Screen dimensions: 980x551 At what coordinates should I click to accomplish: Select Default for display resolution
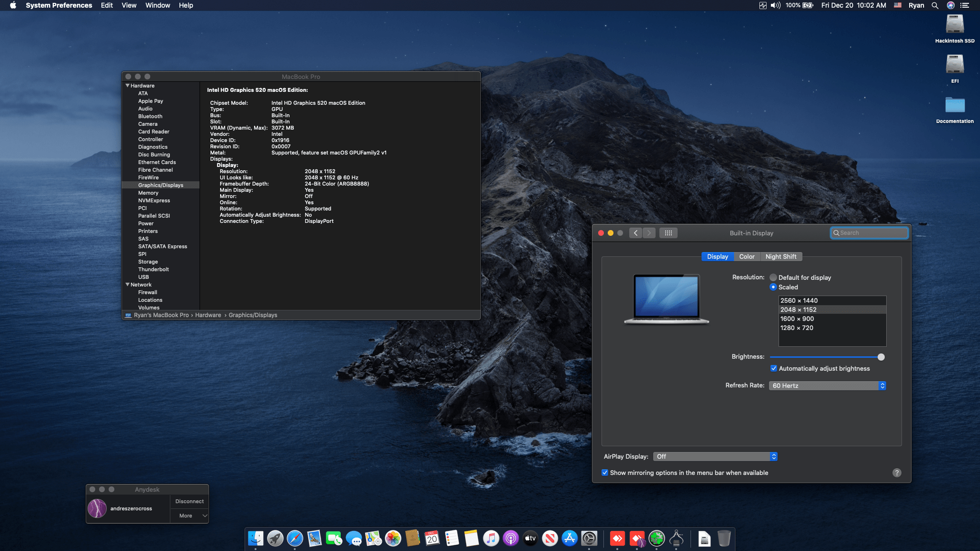tap(773, 277)
